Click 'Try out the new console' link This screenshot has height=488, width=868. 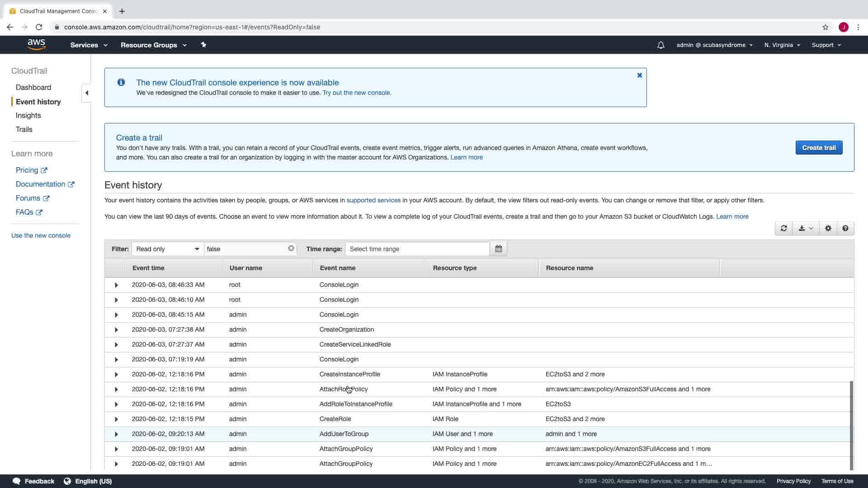pos(356,93)
